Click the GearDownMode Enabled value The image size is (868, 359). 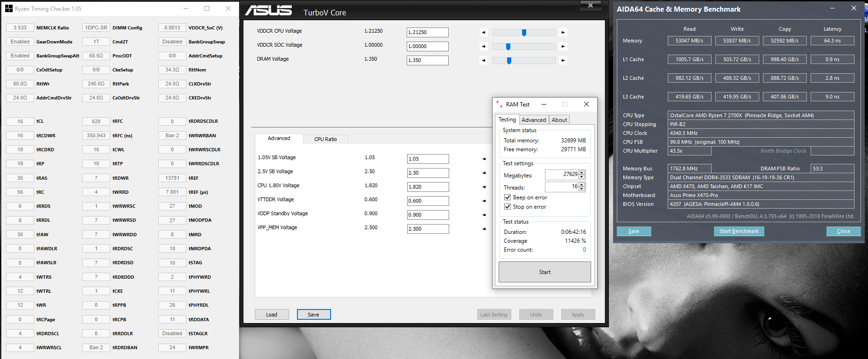coord(20,42)
